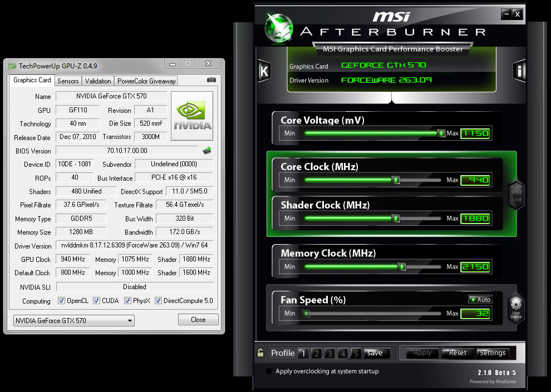Click the Bus Interface PCI-E x16 field
Screen dimensions: 551x392
pyautogui.click(x=174, y=177)
